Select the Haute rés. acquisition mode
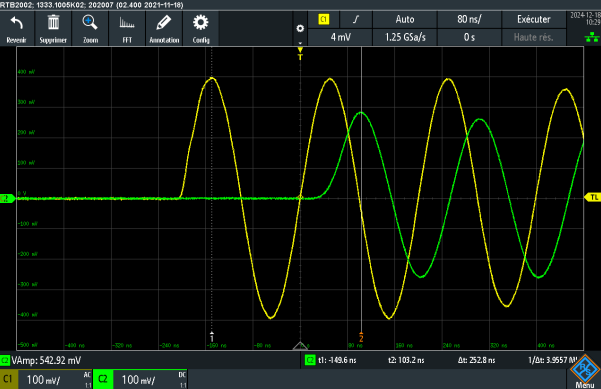 [x=534, y=37]
